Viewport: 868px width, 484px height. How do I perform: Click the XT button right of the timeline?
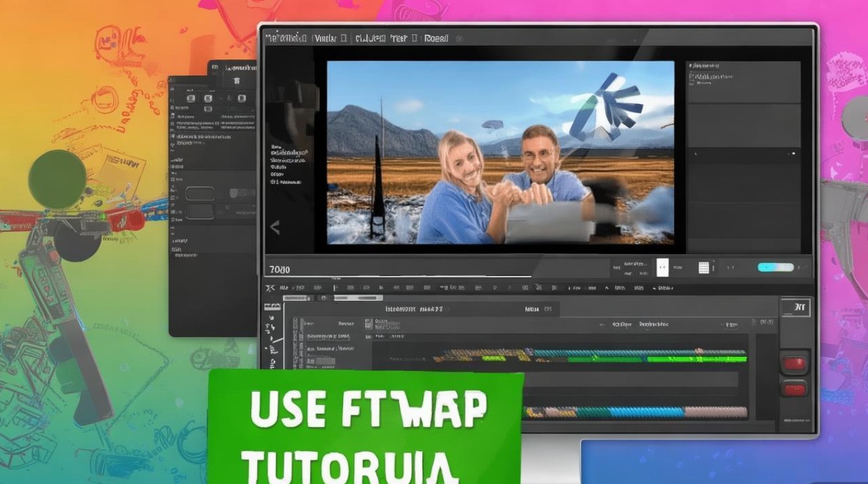click(x=796, y=308)
